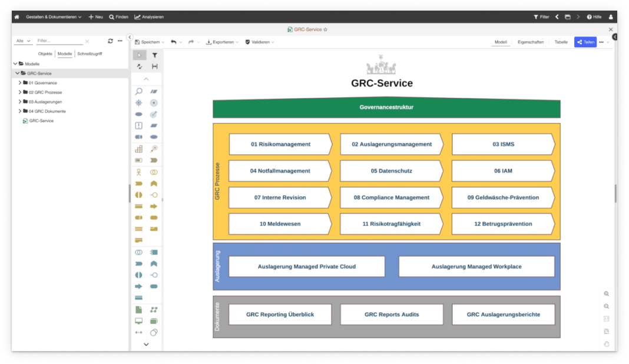Toggle the favorite star next to GRC-Service title

click(x=325, y=29)
